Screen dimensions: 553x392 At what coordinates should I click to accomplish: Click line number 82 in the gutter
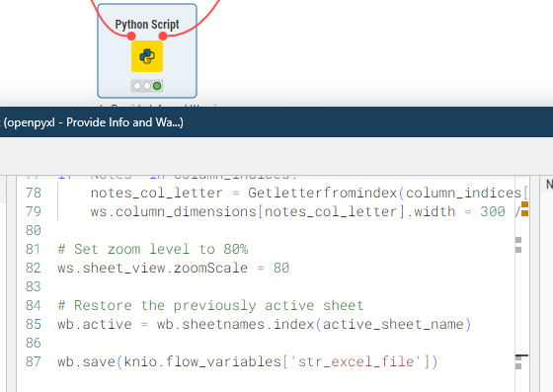tap(34, 268)
